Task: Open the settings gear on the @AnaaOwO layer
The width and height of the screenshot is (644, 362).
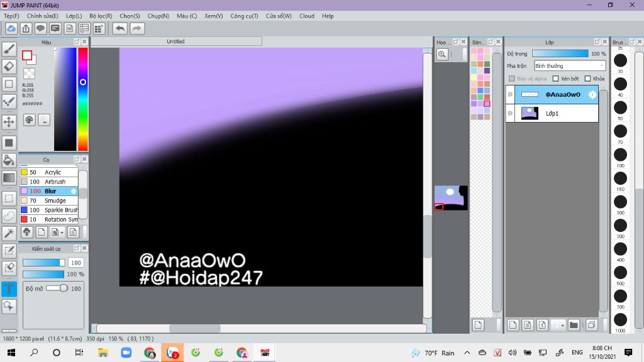Action: coord(592,95)
